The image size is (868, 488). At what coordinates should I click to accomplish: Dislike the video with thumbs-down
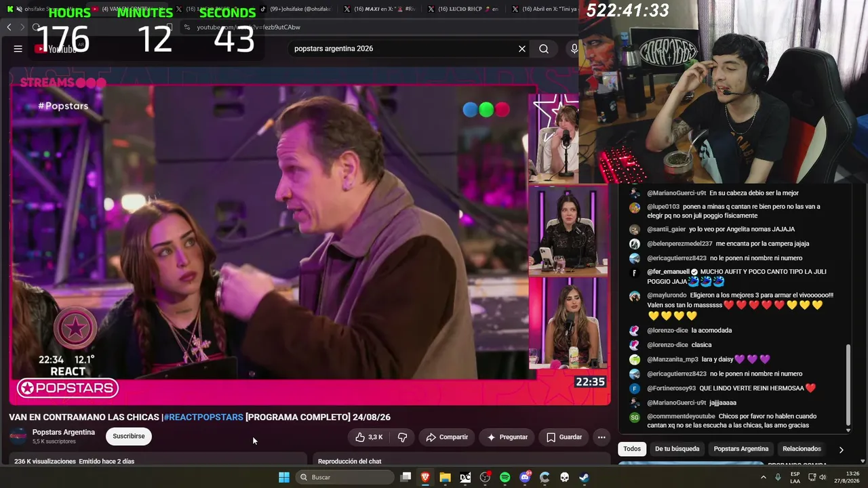coord(402,437)
